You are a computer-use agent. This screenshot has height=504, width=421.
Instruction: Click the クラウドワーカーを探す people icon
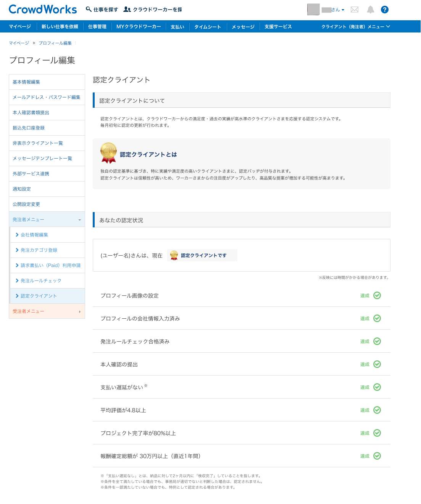point(127,9)
